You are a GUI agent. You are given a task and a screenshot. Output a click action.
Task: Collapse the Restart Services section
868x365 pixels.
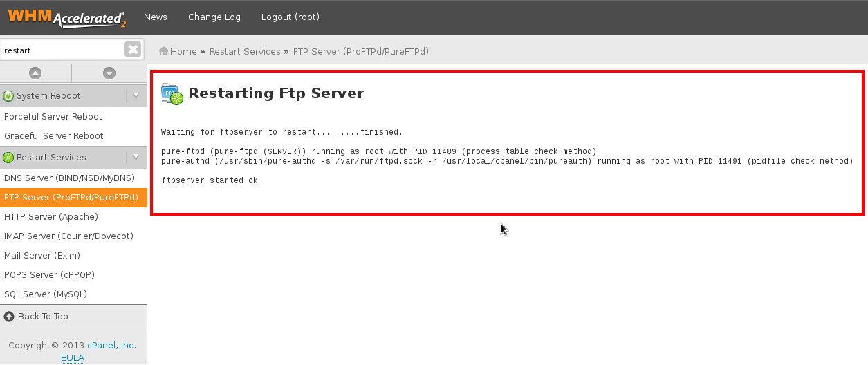click(x=136, y=158)
